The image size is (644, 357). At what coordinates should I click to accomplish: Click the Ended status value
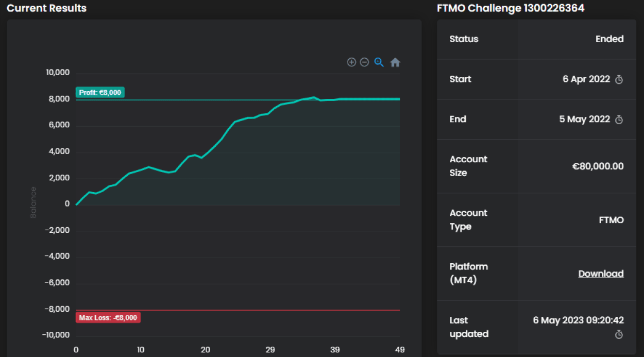[609, 39]
